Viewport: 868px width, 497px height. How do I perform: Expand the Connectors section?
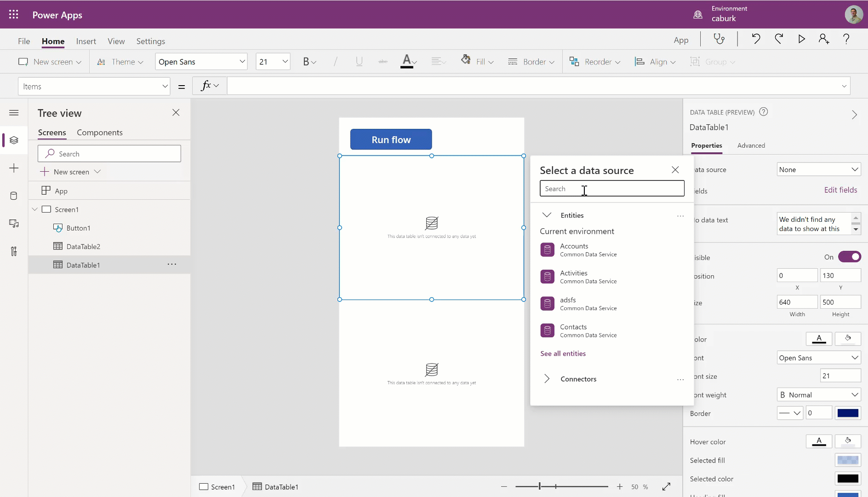(x=547, y=379)
